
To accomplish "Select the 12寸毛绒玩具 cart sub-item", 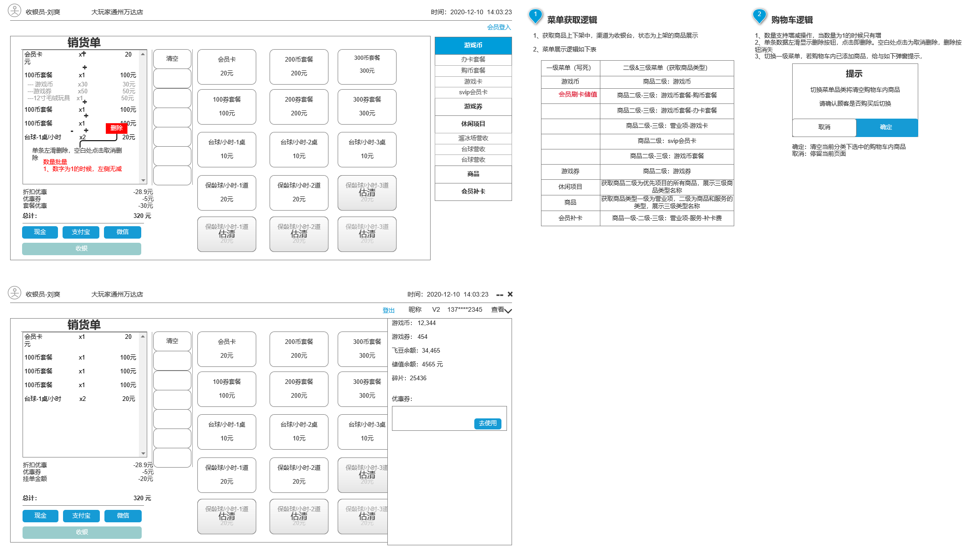I will tap(48, 98).
